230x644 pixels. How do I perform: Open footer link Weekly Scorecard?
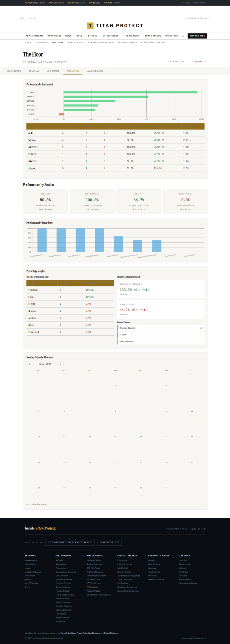156,580
